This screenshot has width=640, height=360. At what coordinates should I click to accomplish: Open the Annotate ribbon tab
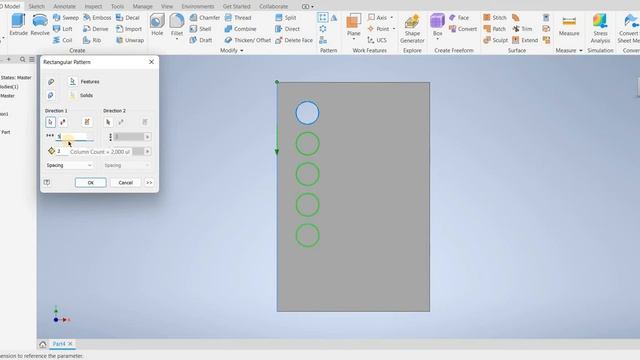point(64,7)
